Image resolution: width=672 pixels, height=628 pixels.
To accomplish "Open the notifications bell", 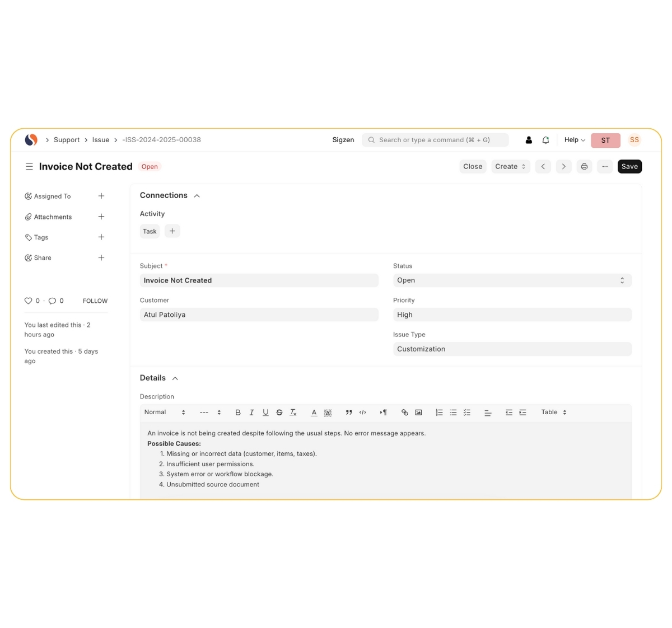I will (x=545, y=140).
